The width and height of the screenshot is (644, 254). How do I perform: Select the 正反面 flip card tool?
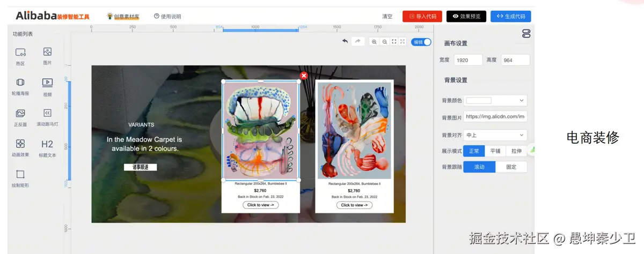20,117
